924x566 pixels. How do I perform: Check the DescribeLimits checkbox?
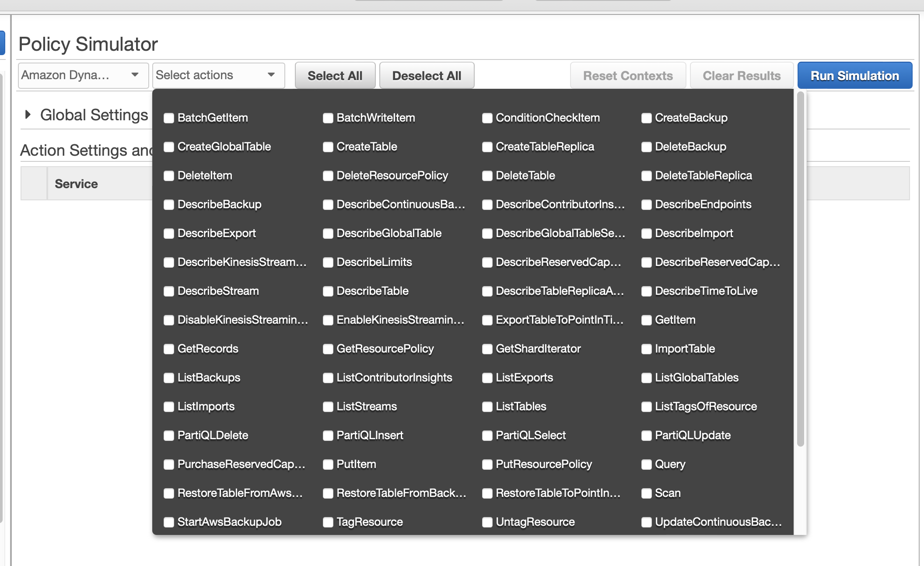328,262
